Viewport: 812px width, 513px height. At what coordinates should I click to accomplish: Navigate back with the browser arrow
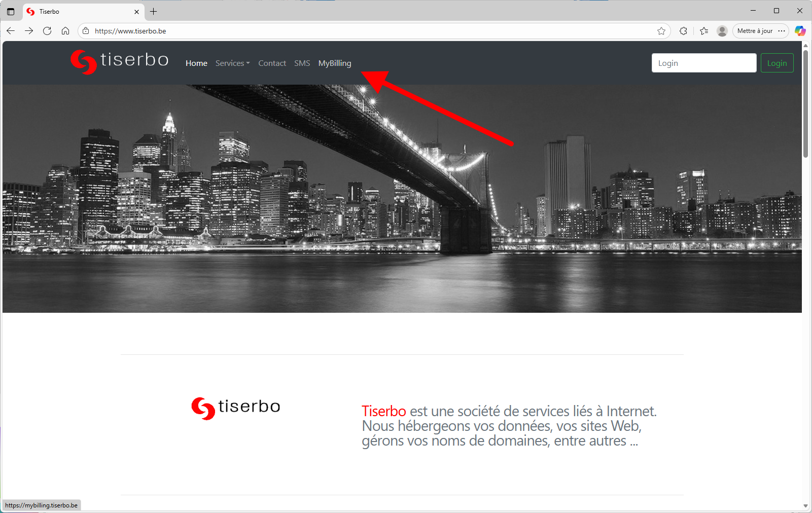pos(11,31)
